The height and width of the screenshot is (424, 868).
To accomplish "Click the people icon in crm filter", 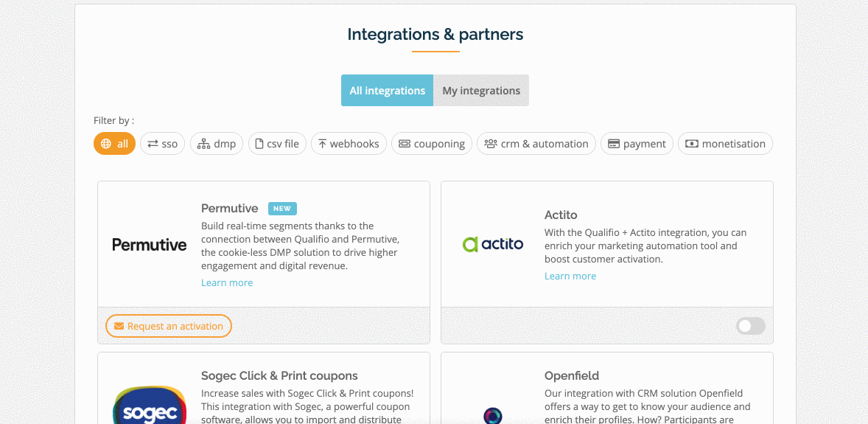I will (x=491, y=144).
